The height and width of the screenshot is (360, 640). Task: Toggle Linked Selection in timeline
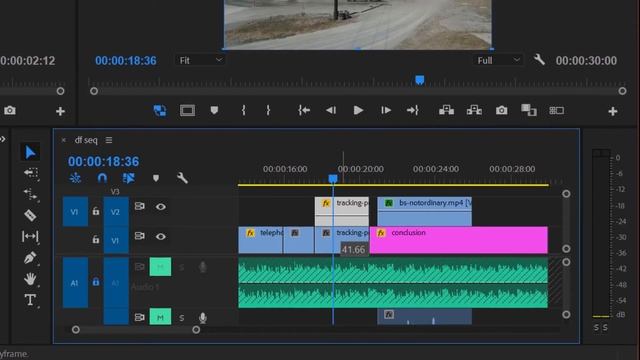click(x=129, y=178)
